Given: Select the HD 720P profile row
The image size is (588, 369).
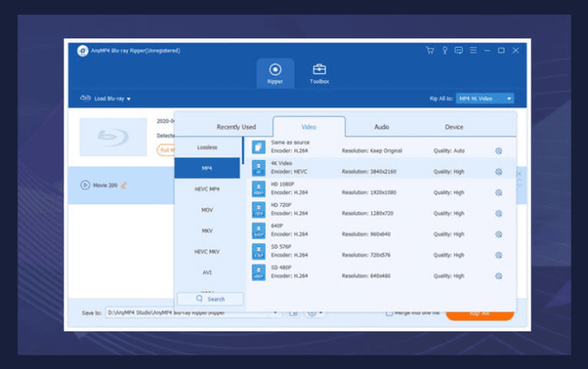Looking at the screenshot, I should [381, 209].
